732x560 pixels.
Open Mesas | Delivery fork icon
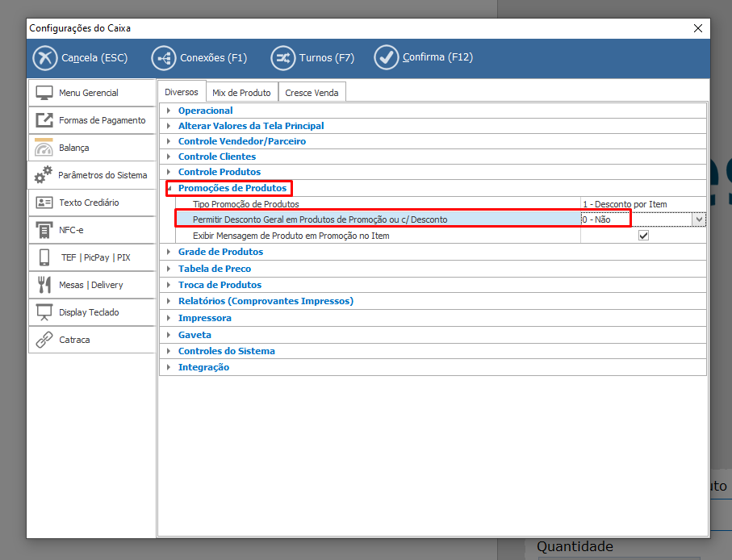point(44,285)
